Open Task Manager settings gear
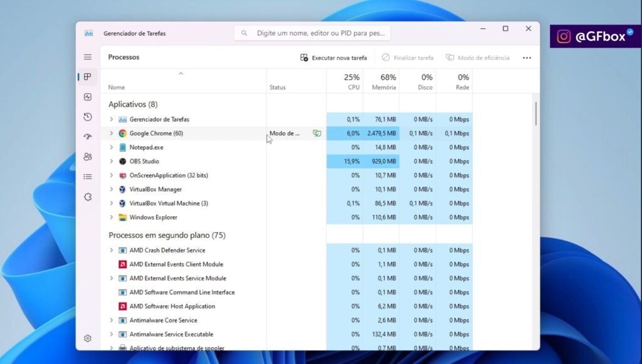 point(88,338)
